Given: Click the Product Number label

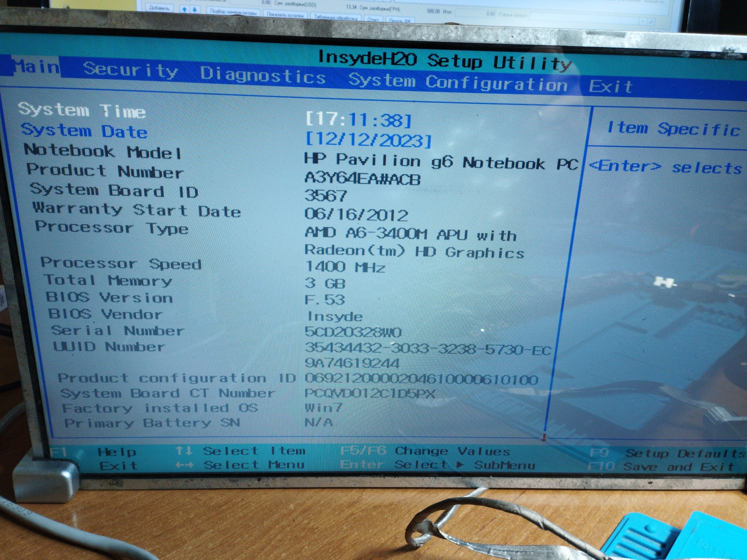Looking at the screenshot, I should [105, 171].
